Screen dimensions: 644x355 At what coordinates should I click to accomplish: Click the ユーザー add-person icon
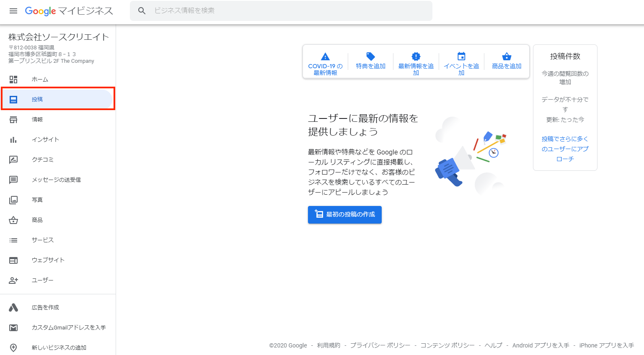pos(13,280)
